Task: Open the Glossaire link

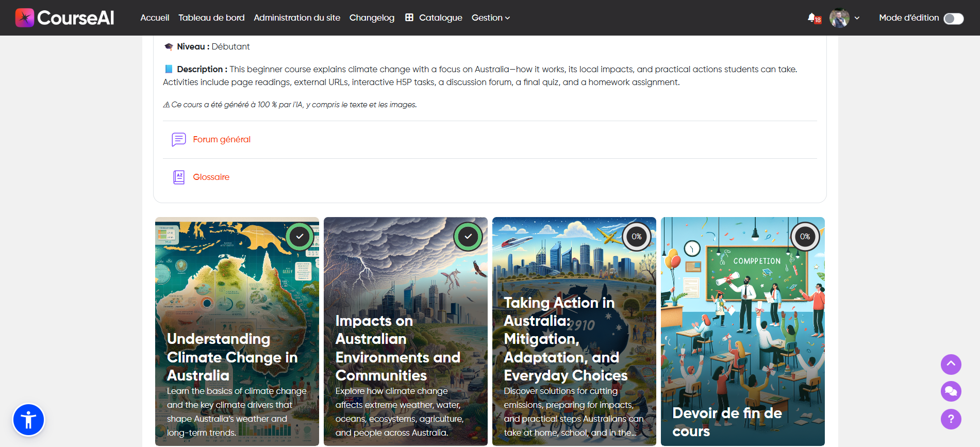Action: point(211,177)
